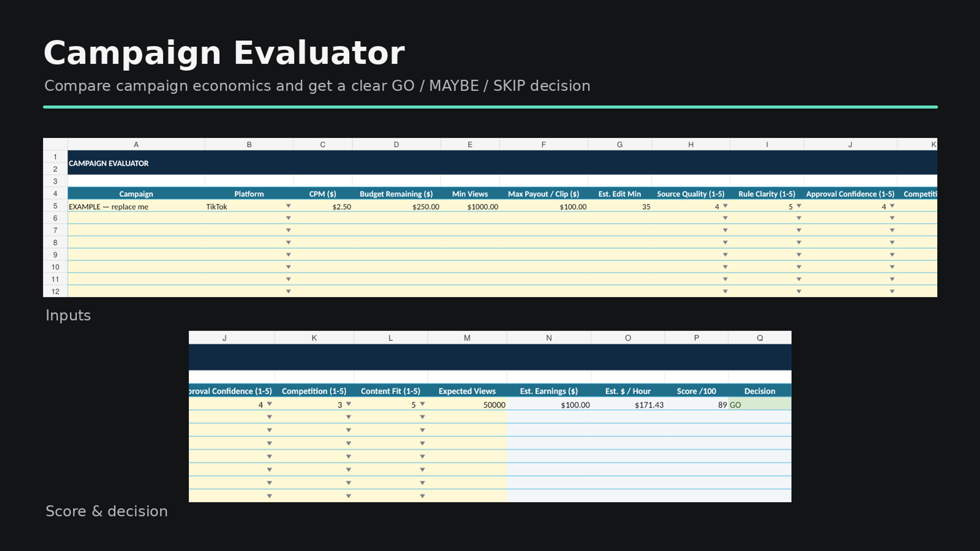Screen dimensions: 980x551
Task: Click the 'Decision' header cell
Action: click(760, 391)
